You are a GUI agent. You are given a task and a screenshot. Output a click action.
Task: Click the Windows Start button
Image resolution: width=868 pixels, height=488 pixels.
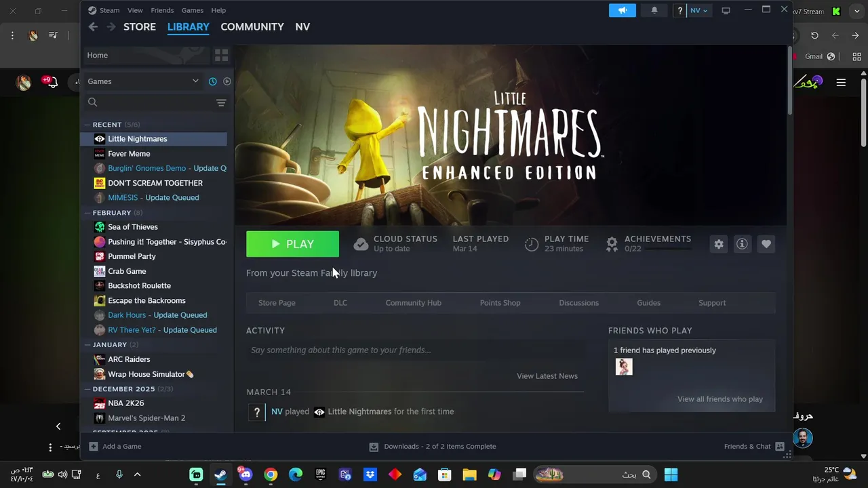tap(671, 474)
